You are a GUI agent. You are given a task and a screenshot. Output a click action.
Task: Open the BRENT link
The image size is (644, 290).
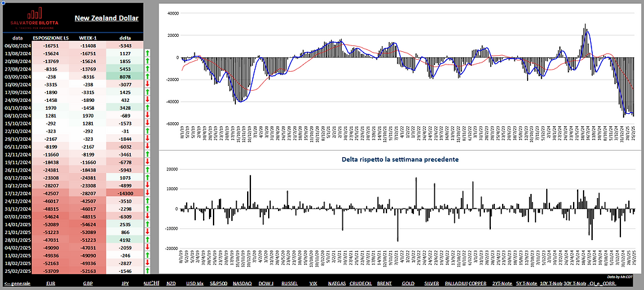(x=384, y=283)
